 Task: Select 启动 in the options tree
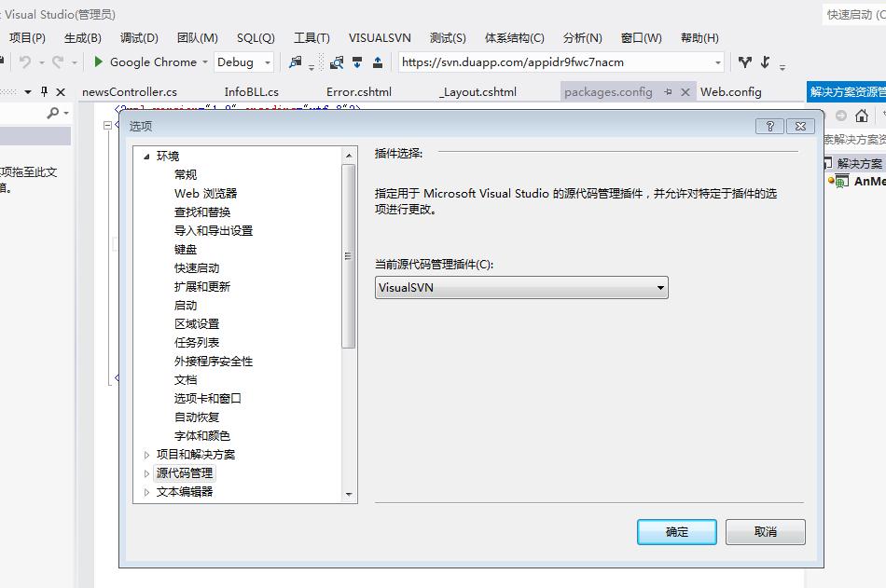coord(186,305)
